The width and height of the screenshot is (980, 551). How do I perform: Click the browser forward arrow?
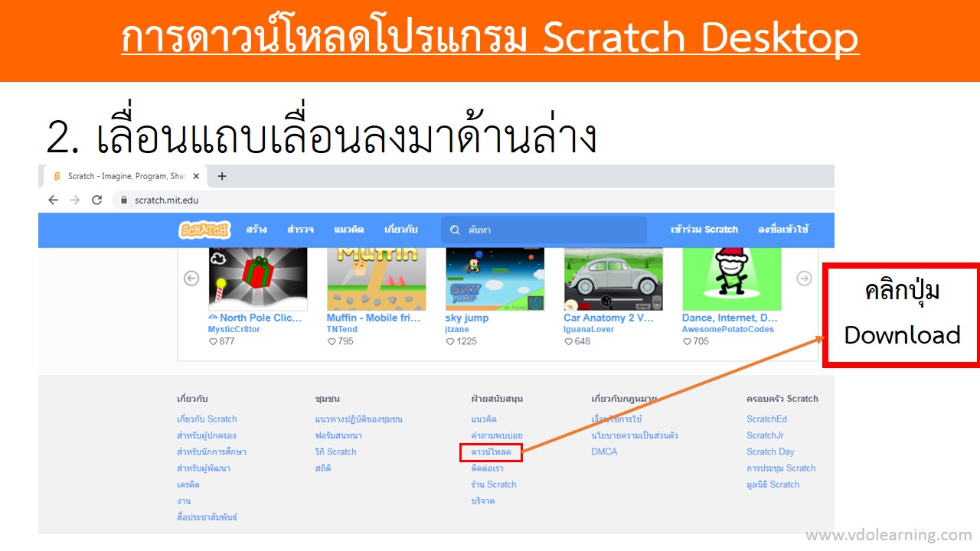tap(75, 200)
